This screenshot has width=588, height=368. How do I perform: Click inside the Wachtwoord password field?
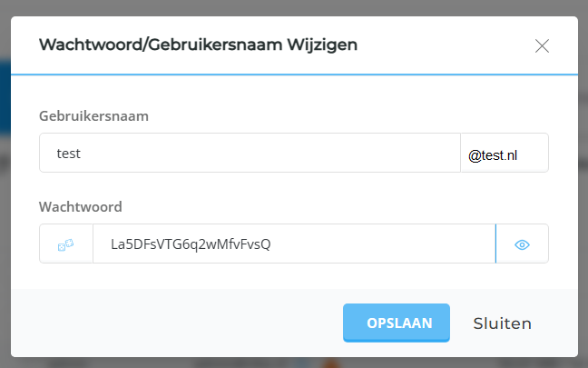pyautogui.click(x=294, y=244)
